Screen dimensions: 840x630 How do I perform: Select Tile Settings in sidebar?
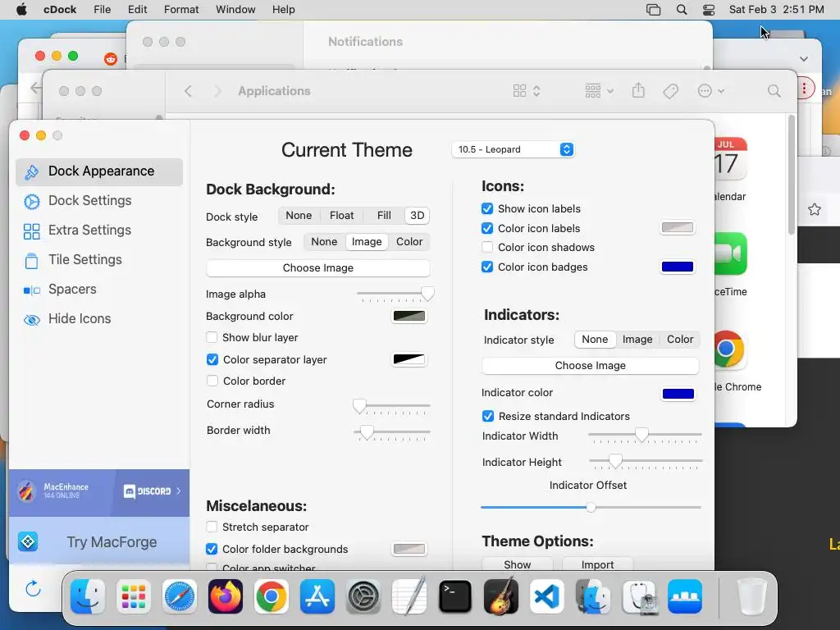[99, 259]
